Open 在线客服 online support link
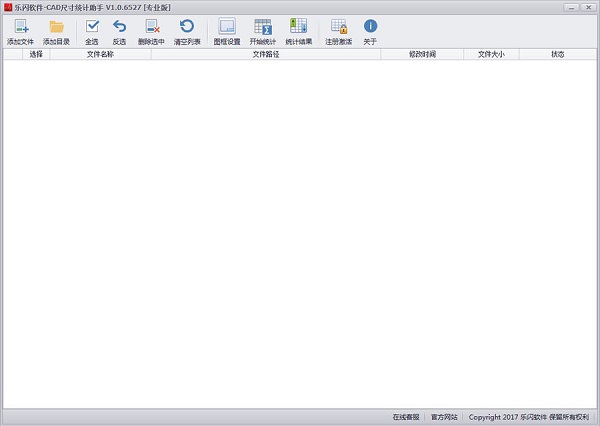Viewport: 600px width, 426px height. (x=406, y=417)
